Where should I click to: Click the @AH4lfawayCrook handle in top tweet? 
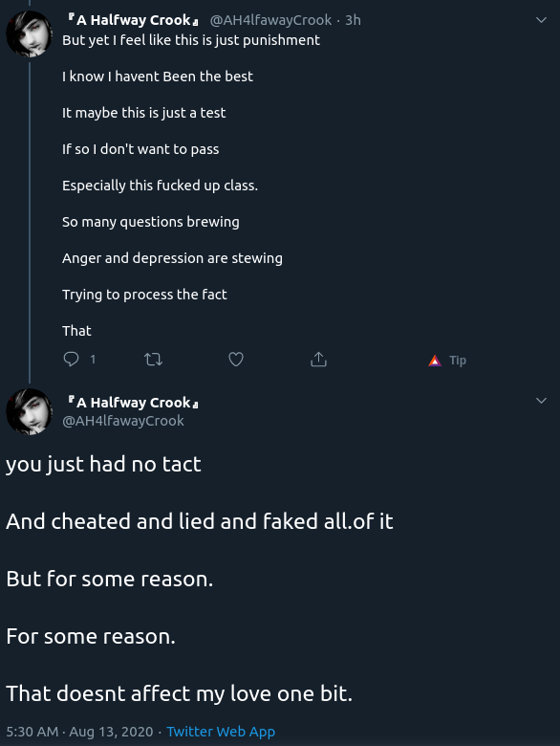270,20
